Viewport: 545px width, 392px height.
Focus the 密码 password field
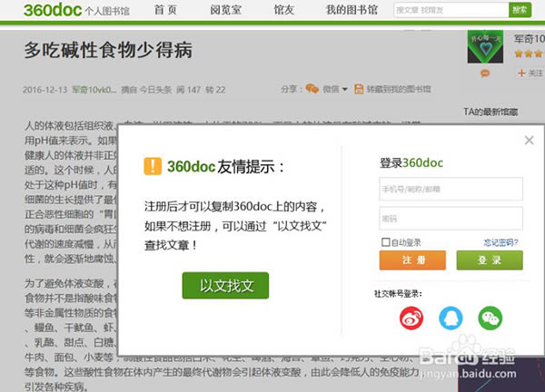click(451, 219)
